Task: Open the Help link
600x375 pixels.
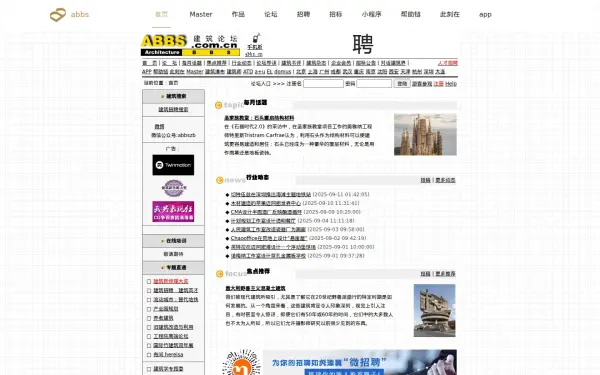Action: point(451,83)
